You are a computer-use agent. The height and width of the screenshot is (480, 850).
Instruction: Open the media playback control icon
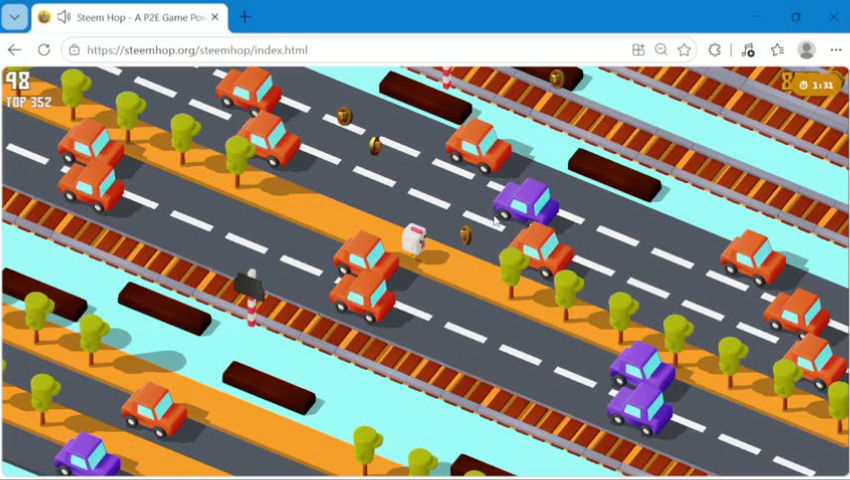(748, 50)
